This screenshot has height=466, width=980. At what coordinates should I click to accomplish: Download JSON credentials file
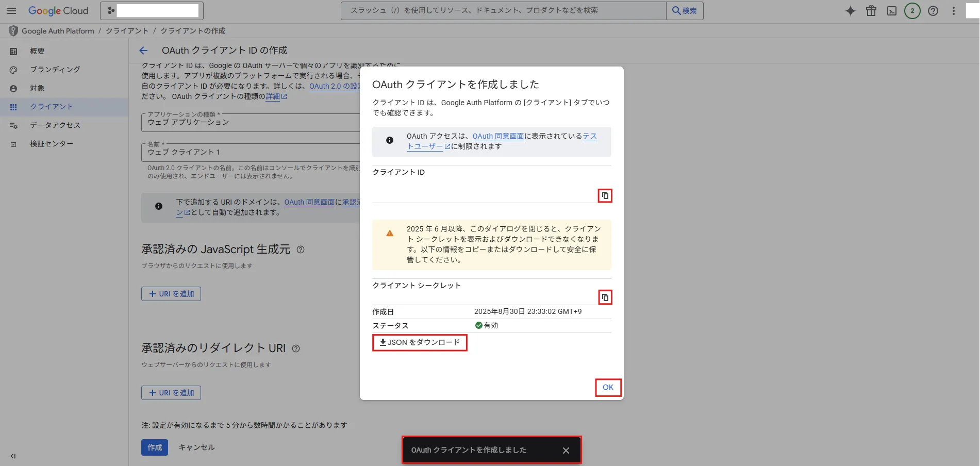point(420,342)
